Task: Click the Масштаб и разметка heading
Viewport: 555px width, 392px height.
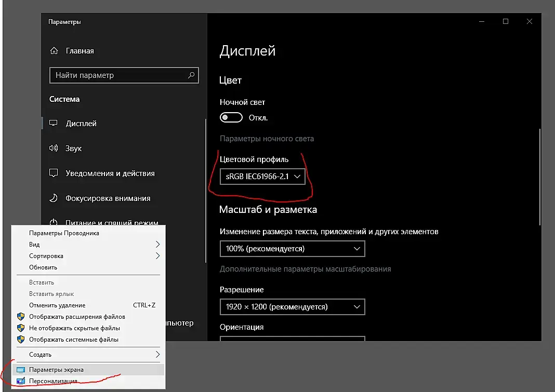Action: click(x=268, y=209)
